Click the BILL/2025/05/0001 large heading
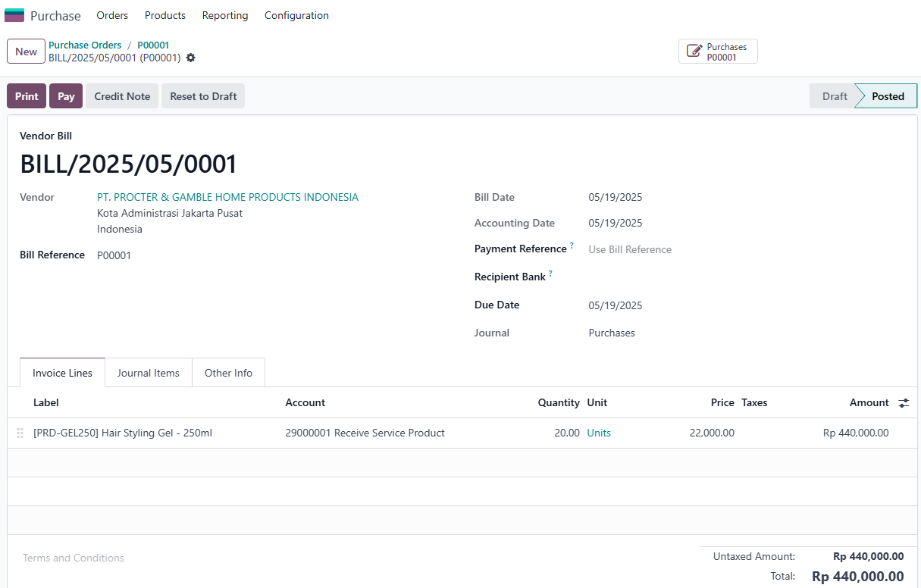Screen dimensions: 921x588 (129, 164)
